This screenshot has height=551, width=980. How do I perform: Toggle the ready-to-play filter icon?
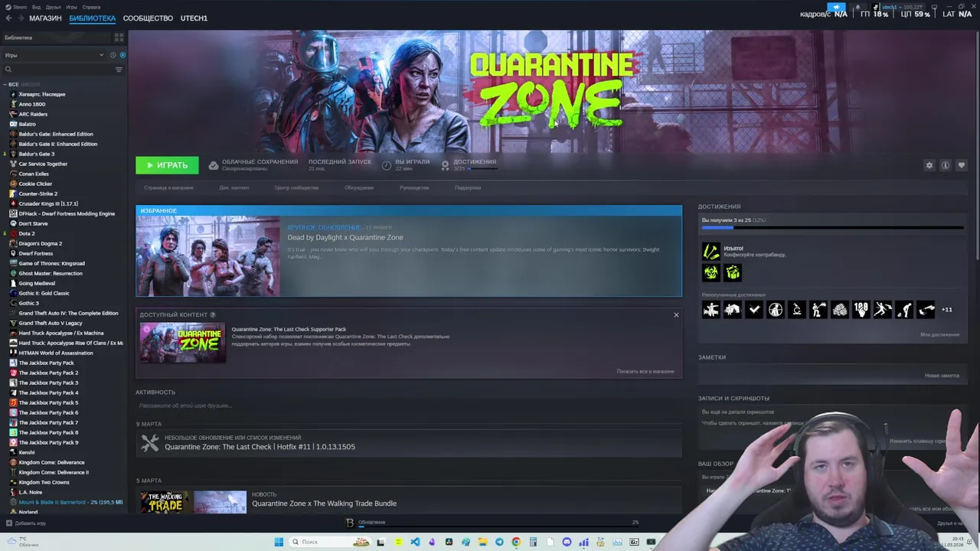click(122, 55)
